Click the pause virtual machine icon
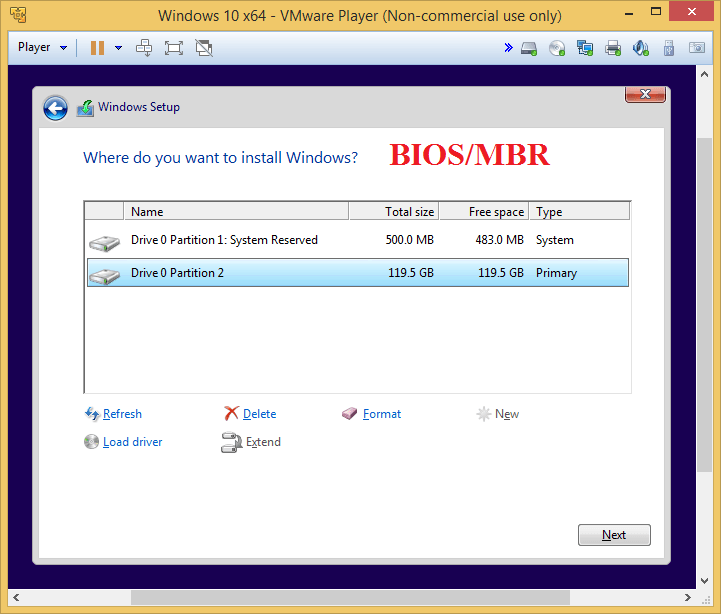The image size is (721, 614). (x=97, y=47)
